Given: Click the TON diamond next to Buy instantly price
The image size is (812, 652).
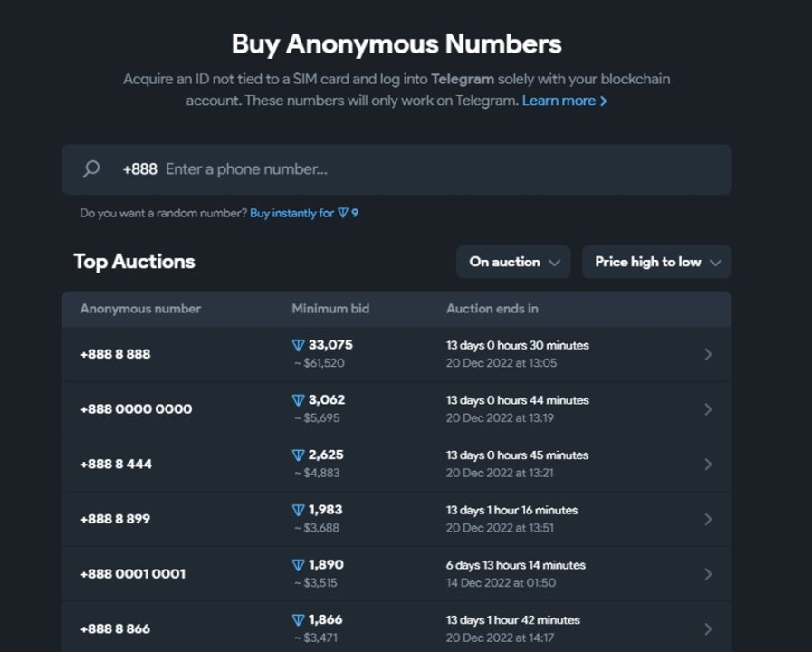Looking at the screenshot, I should [x=343, y=212].
